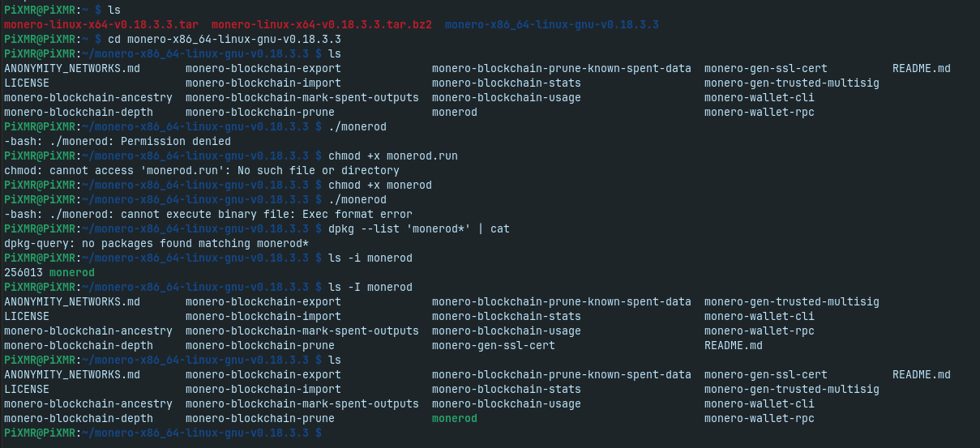Screen dimensions: 980x448
Task: Click the monero-linux-x64-v0.18.3.3.tar.bz2 archive name
Action: (x=321, y=25)
